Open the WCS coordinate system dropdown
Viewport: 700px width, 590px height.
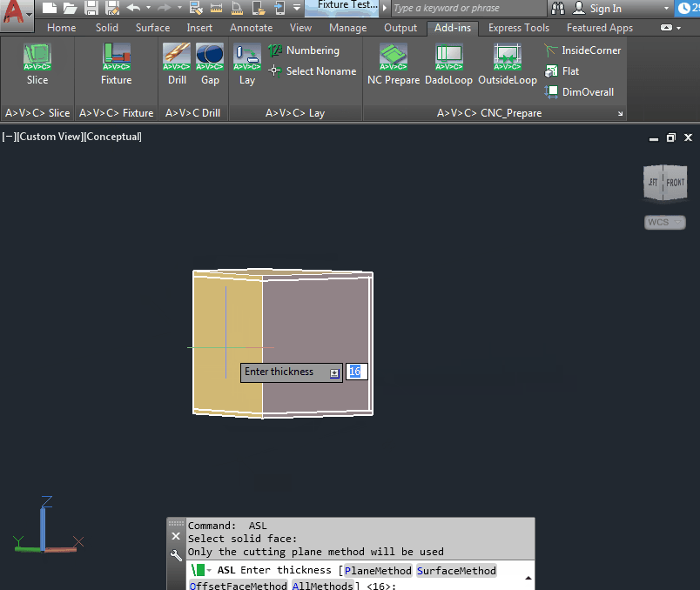(x=664, y=222)
